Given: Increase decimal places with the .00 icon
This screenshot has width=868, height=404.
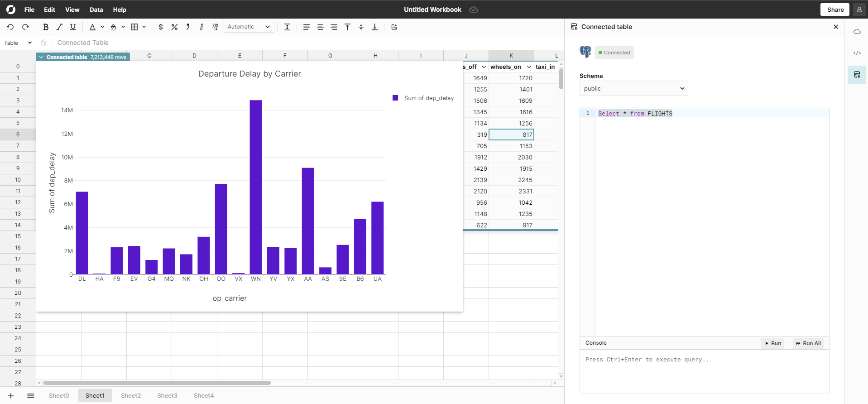Looking at the screenshot, I should click(x=216, y=27).
